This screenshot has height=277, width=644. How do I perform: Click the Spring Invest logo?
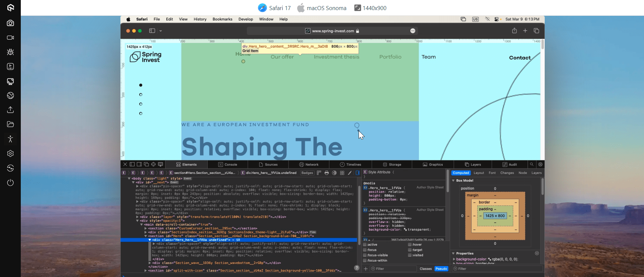tap(146, 57)
